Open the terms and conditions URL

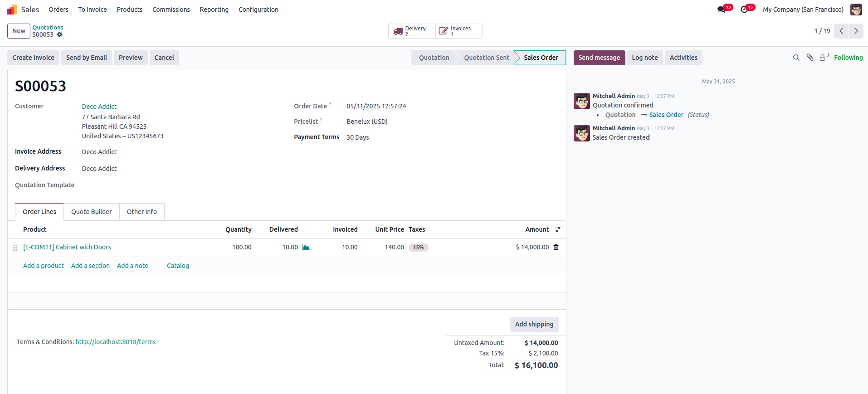[x=116, y=342]
